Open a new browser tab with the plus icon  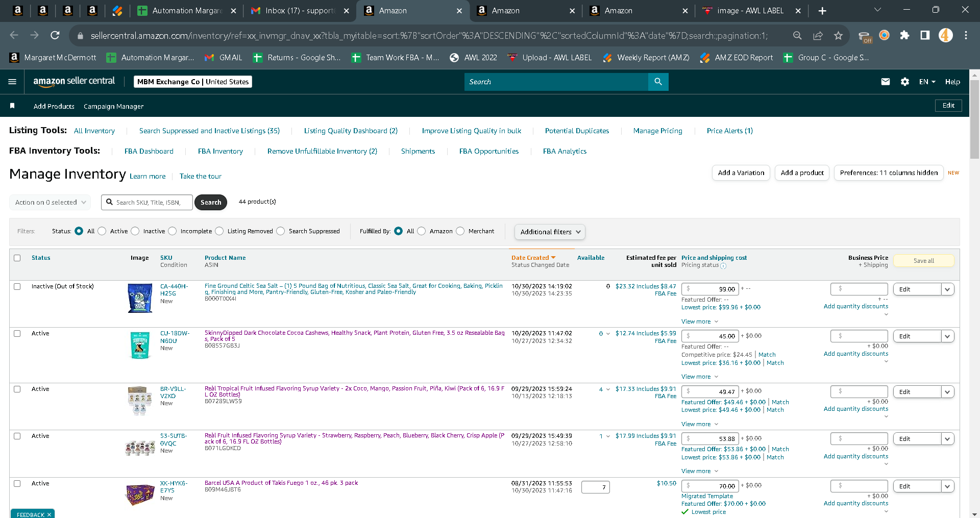(822, 11)
